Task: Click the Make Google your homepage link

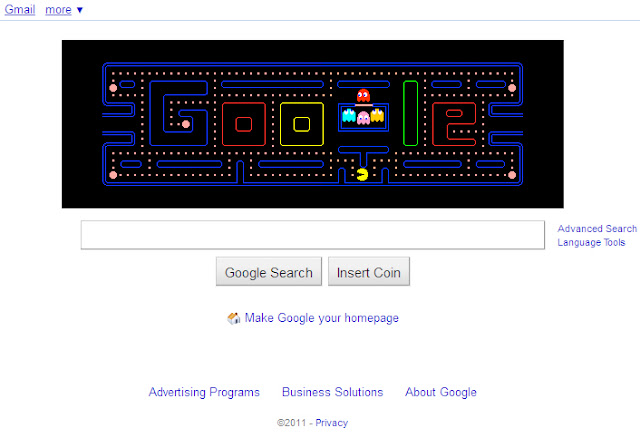Action: [322, 318]
